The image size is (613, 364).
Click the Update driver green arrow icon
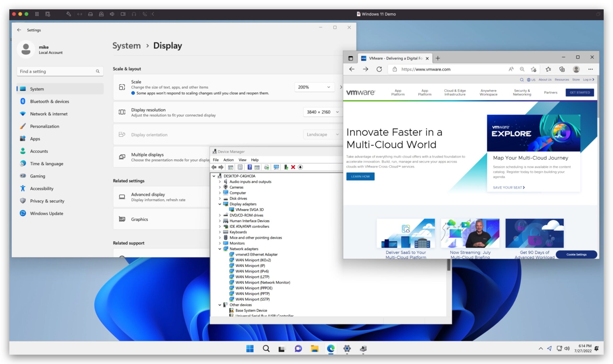286,167
